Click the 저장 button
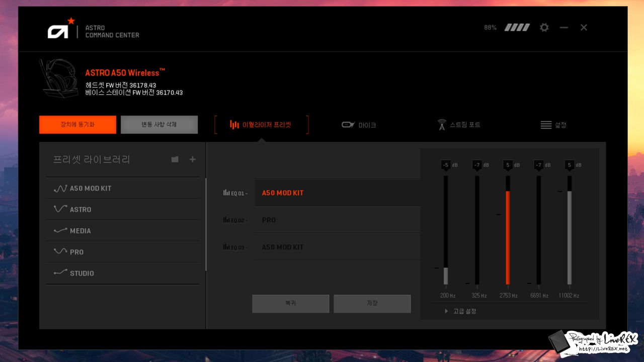The image size is (644, 362). [x=372, y=304]
